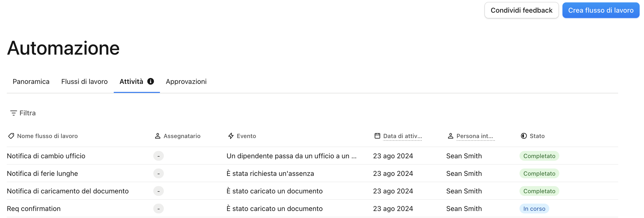
Task: Open the Req confirmation workflow row
Action: tap(312, 209)
